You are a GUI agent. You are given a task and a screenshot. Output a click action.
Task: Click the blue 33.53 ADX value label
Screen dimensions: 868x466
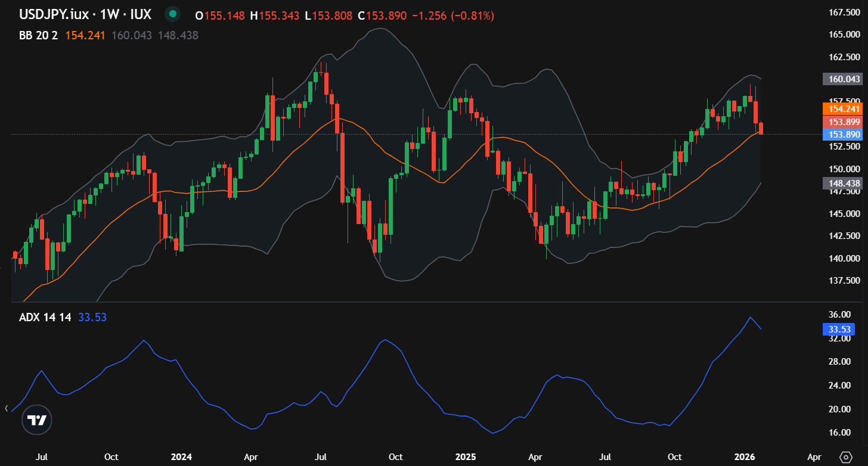pos(838,330)
